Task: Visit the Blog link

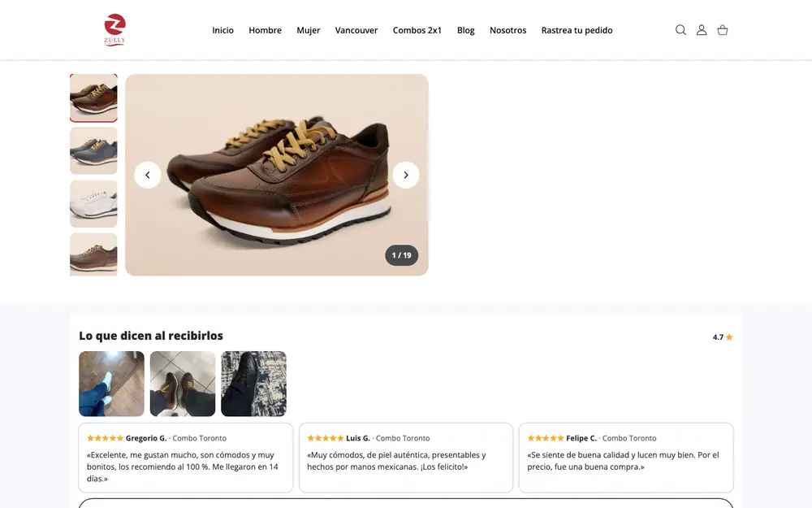Action: click(x=465, y=30)
